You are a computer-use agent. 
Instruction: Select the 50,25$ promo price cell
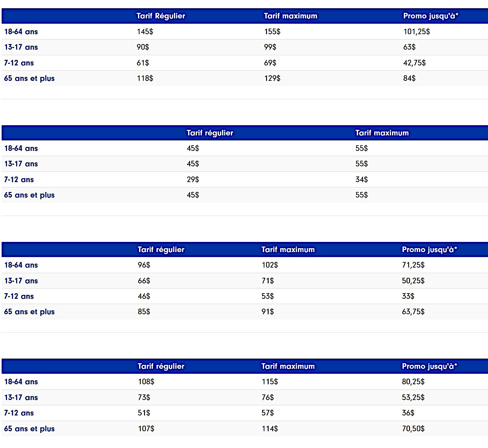click(413, 281)
